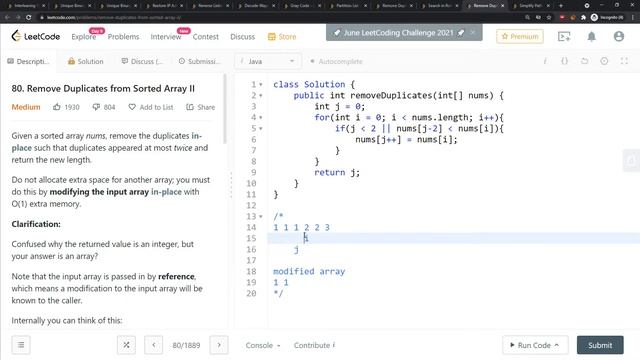Switch to the Description tab

pyautogui.click(x=28, y=61)
